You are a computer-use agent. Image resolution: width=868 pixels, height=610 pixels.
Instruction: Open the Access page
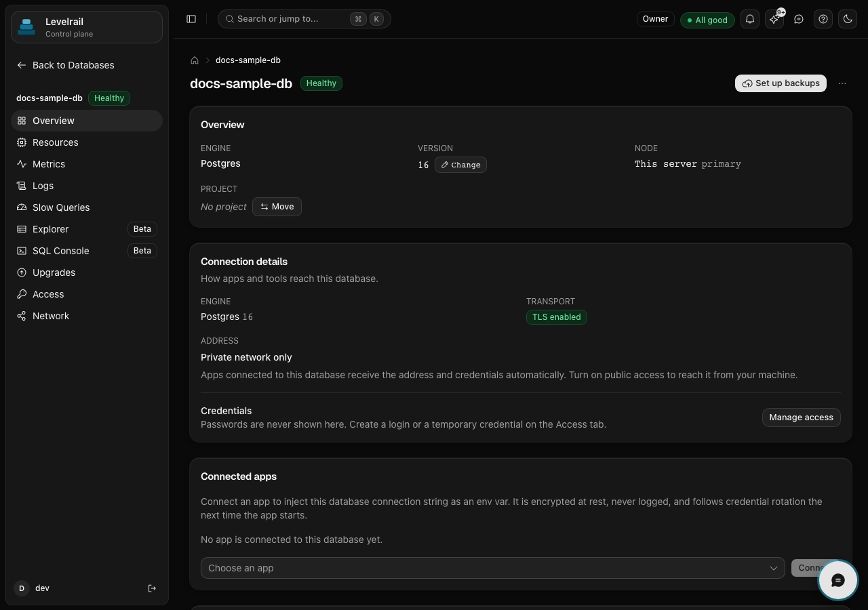tap(87, 294)
